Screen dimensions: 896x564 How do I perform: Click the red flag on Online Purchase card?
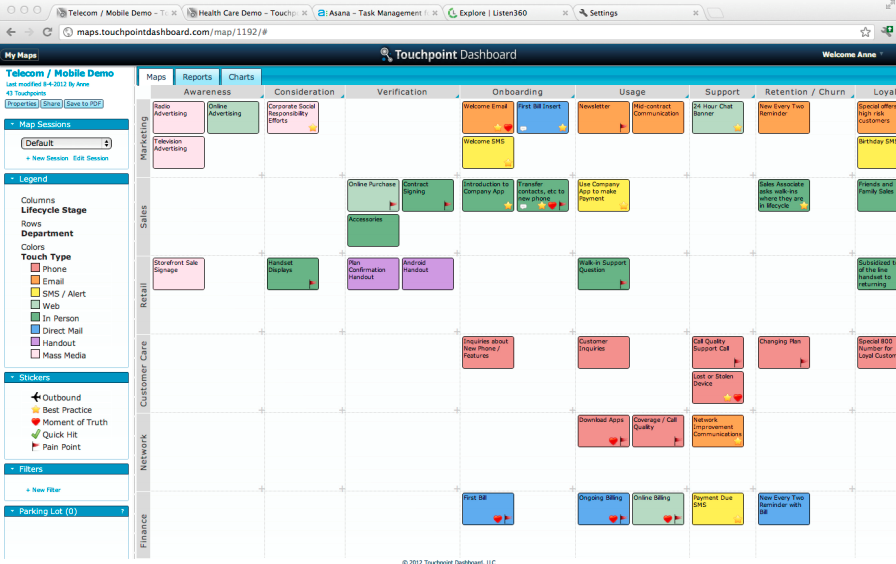point(393,205)
